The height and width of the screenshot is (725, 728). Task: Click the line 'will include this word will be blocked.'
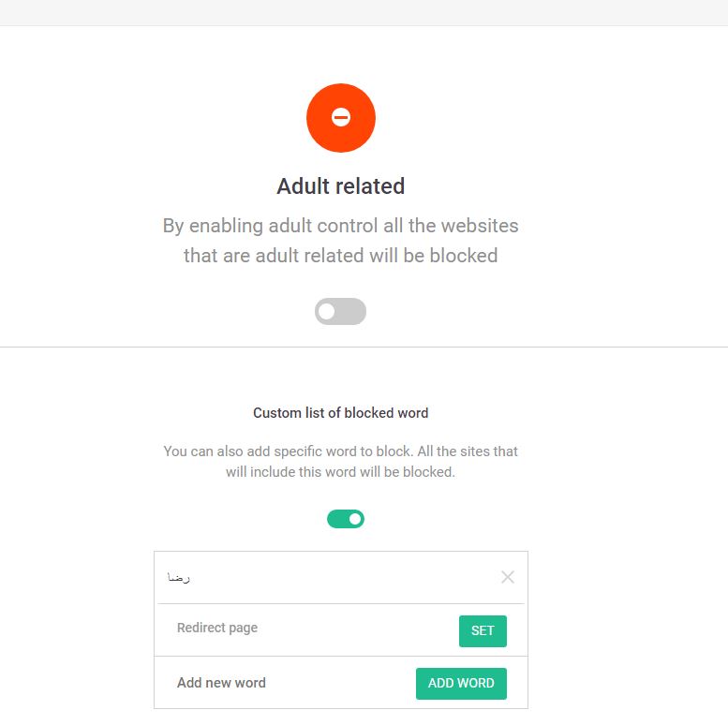coord(340,472)
